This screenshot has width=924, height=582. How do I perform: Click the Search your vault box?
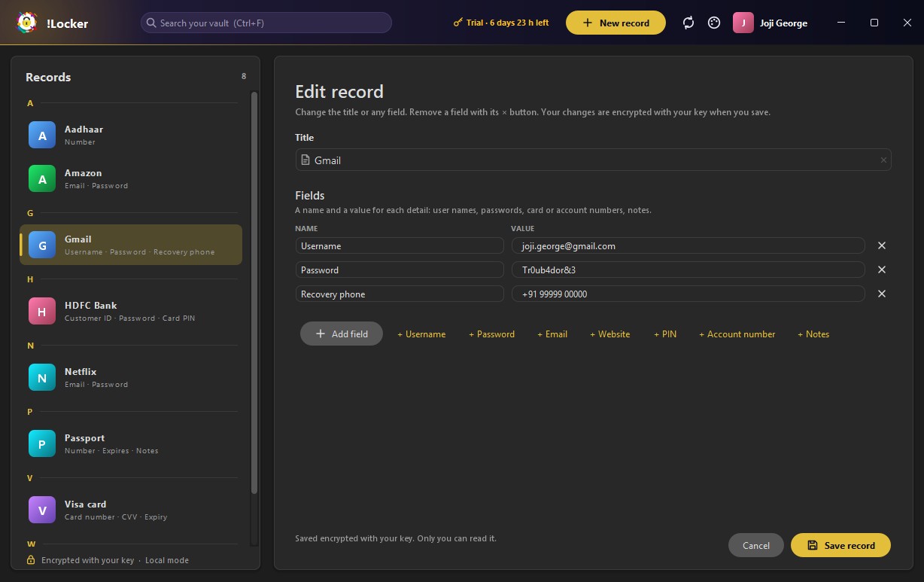point(266,23)
